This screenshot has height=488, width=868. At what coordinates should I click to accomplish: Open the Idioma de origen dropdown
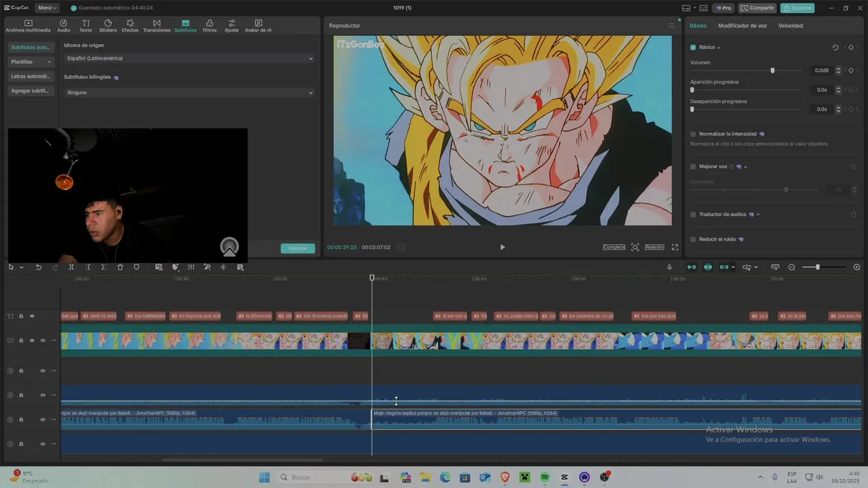[189, 58]
